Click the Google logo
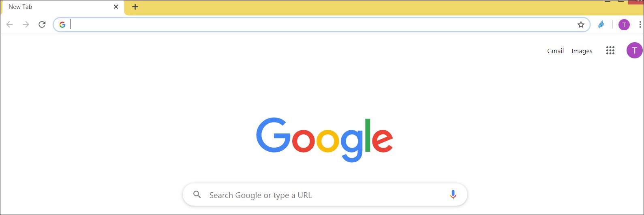The width and height of the screenshot is (644, 215). 325,140
